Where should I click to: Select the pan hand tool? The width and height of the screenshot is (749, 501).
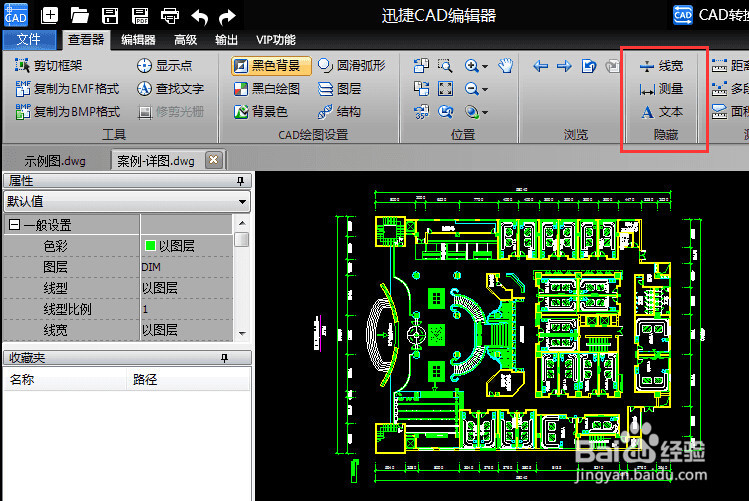pyautogui.click(x=505, y=65)
